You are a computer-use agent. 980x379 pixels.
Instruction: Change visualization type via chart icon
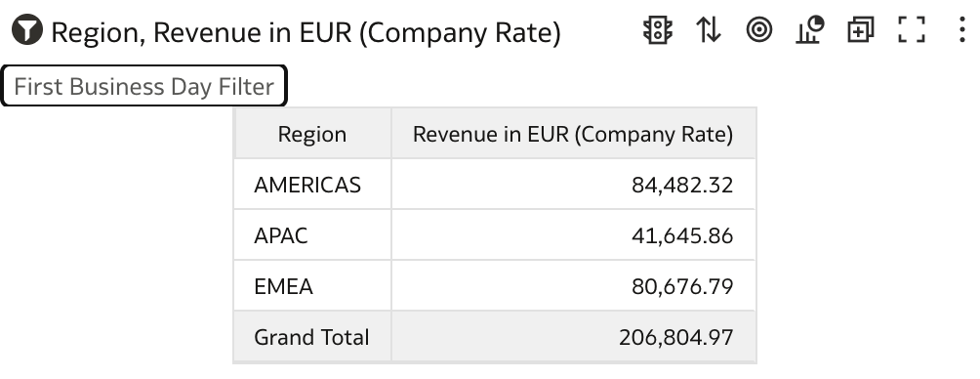tap(810, 30)
